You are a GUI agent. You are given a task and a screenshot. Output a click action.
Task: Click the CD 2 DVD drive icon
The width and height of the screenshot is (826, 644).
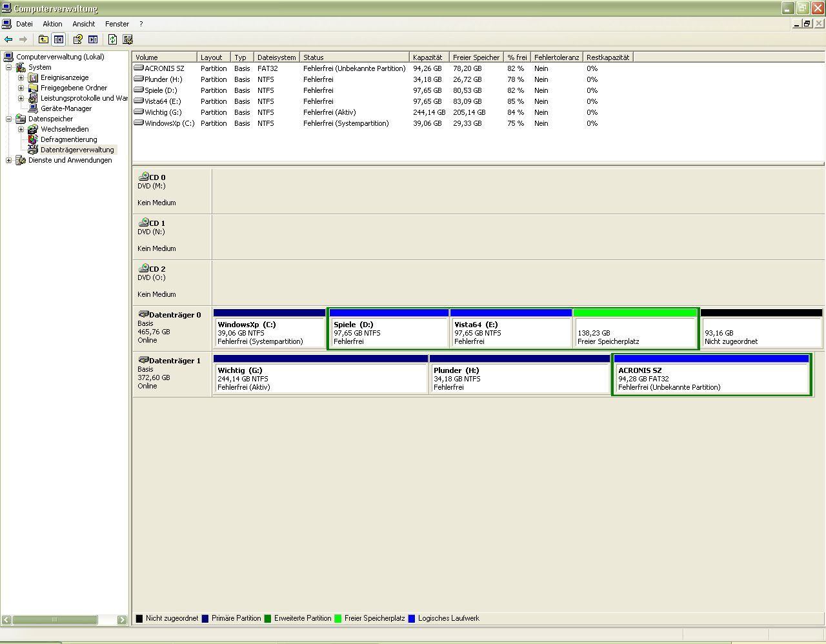[x=143, y=268]
